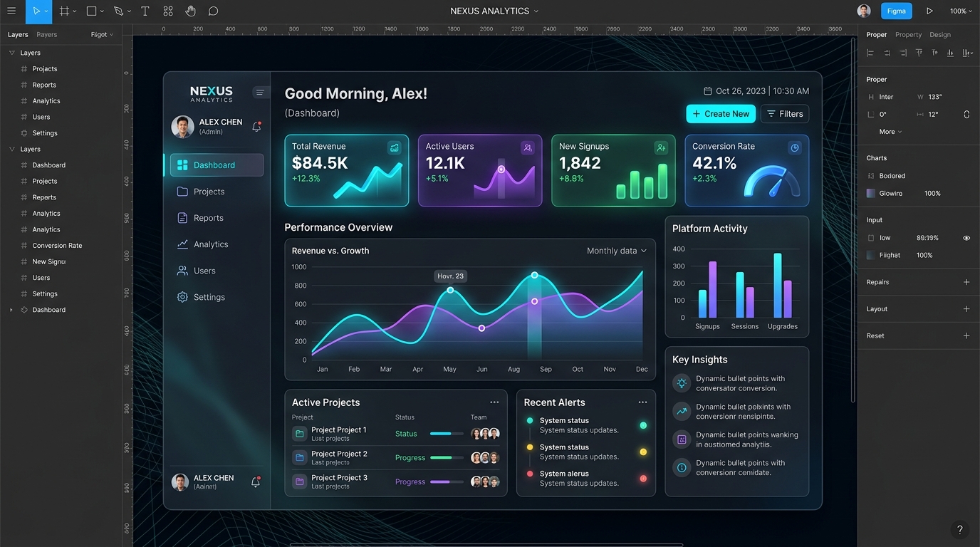The height and width of the screenshot is (547, 980).
Task: Click the Fiighat color swatch
Action: (870, 255)
